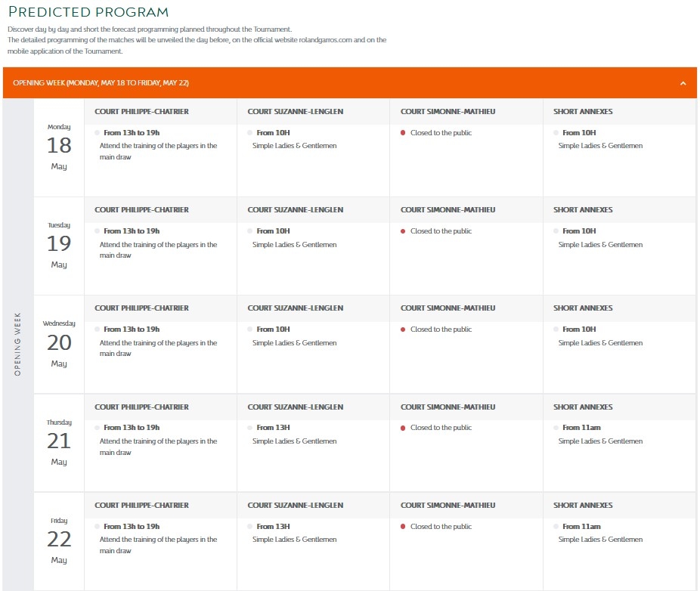The height and width of the screenshot is (591, 700).
Task: Click Thursday's gray dot beside From 11am
Action: tap(556, 428)
